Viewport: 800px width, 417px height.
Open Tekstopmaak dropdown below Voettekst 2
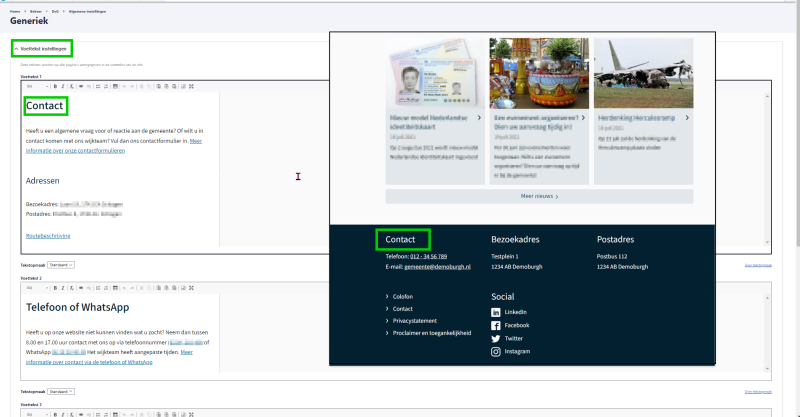click(x=61, y=390)
